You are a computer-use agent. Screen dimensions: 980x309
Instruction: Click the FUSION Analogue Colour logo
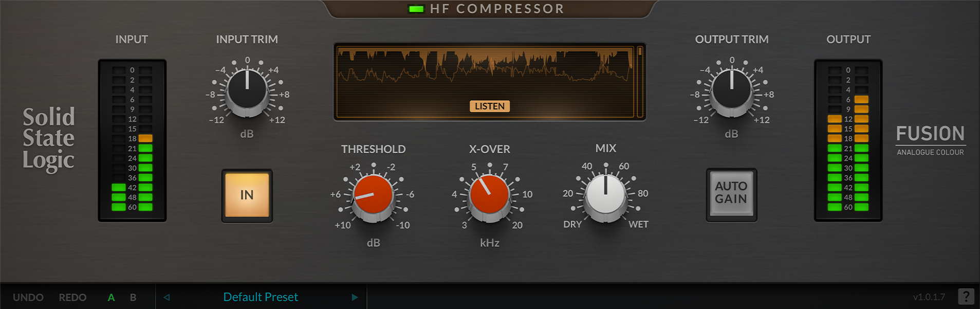[930, 140]
